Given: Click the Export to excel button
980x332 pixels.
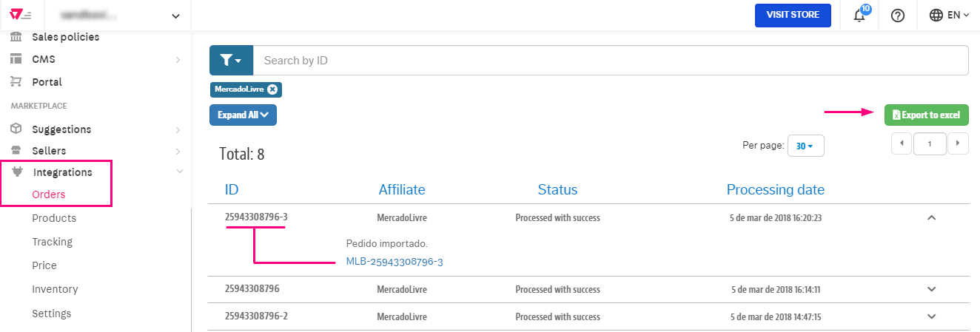Looking at the screenshot, I should pos(926,115).
